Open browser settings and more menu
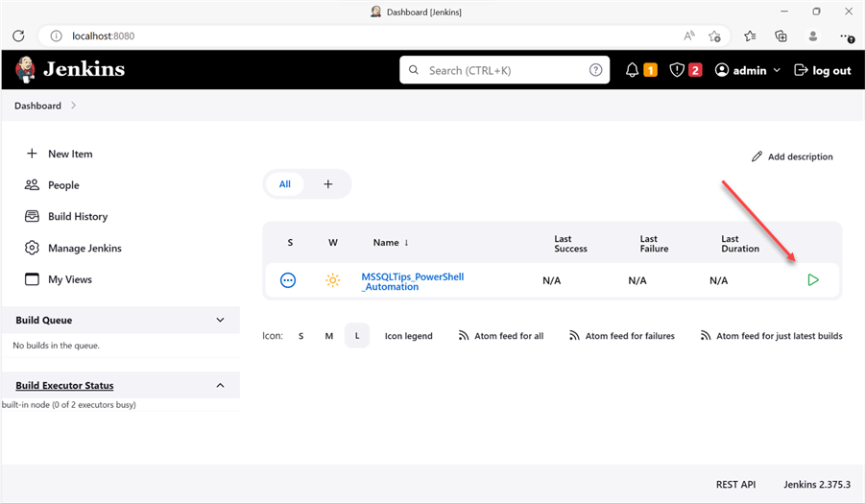This screenshot has width=865, height=504. tap(847, 36)
